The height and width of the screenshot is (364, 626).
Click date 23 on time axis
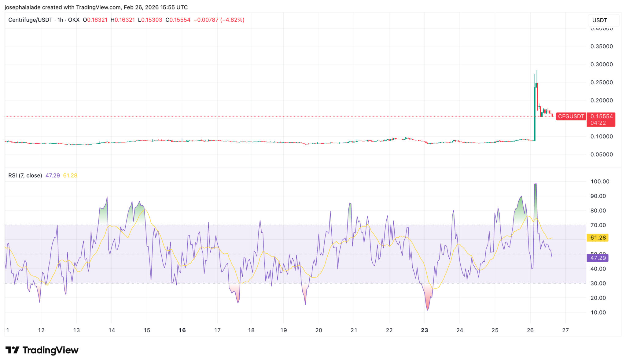(x=424, y=330)
